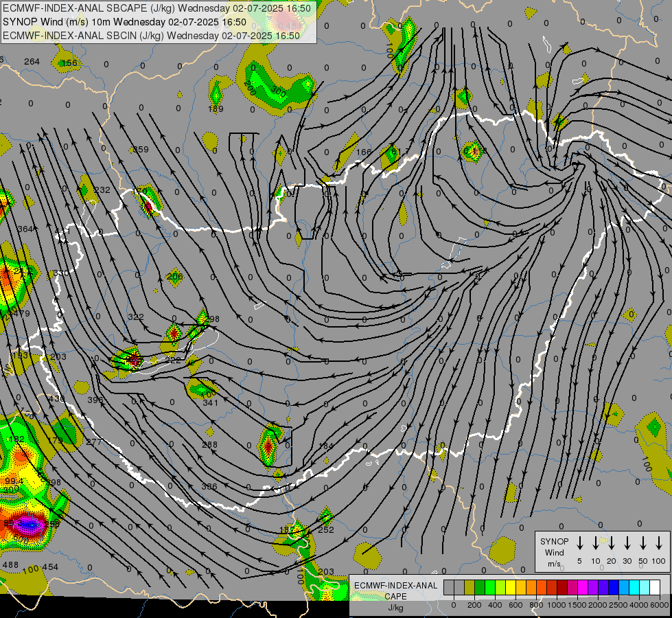Click the 166 value on the map
Screen dimensions: 672x618
tap(364, 152)
